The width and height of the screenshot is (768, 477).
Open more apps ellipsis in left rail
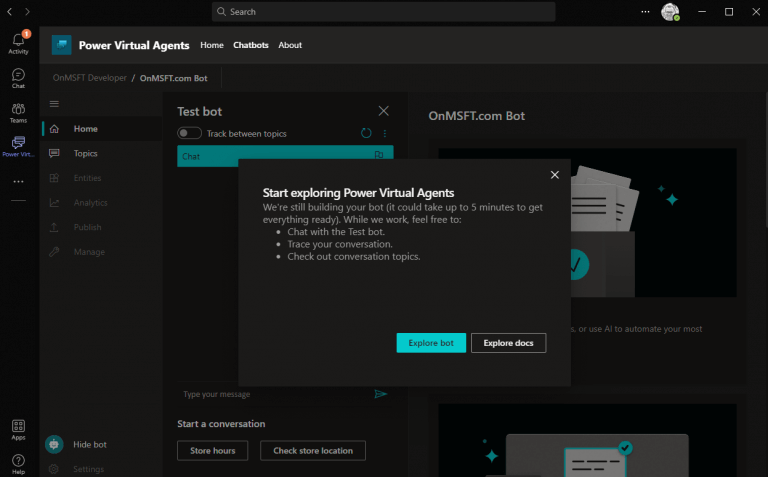(x=19, y=182)
